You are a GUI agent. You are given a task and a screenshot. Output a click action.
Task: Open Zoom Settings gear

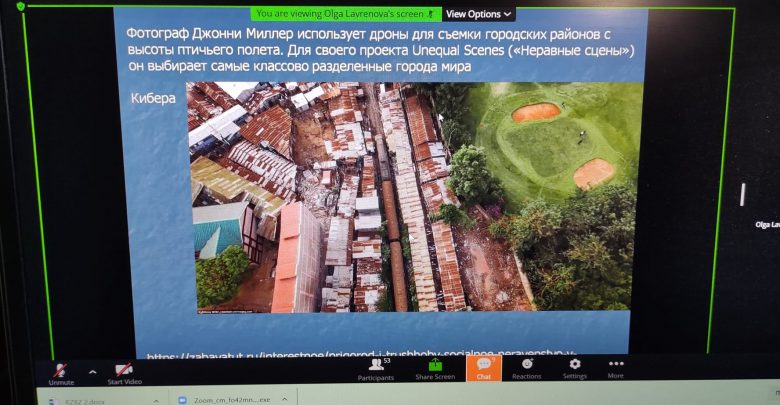[x=575, y=369]
